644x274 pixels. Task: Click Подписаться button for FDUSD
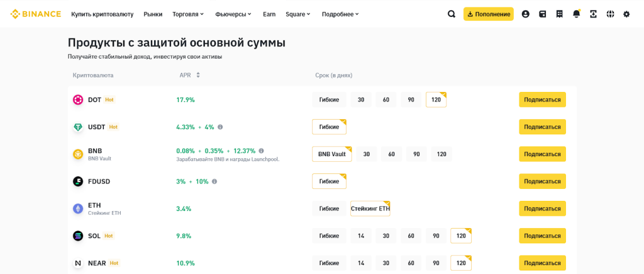click(542, 181)
